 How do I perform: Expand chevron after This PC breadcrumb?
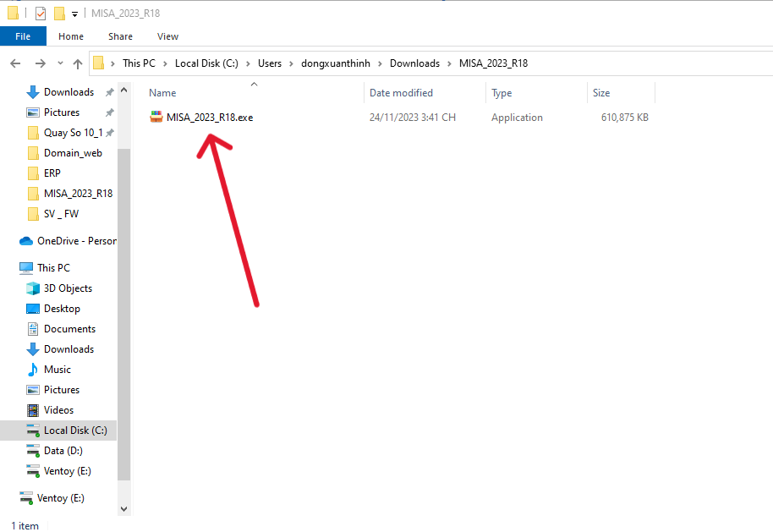165,63
